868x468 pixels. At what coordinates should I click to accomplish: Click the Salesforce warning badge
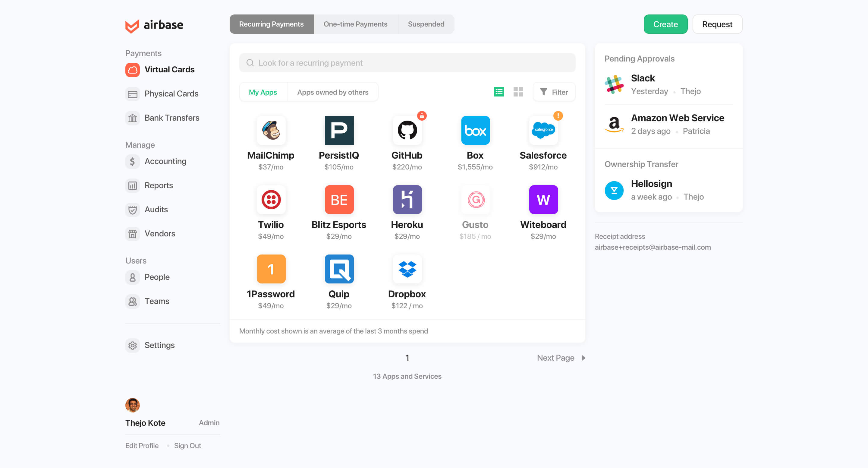tap(558, 116)
